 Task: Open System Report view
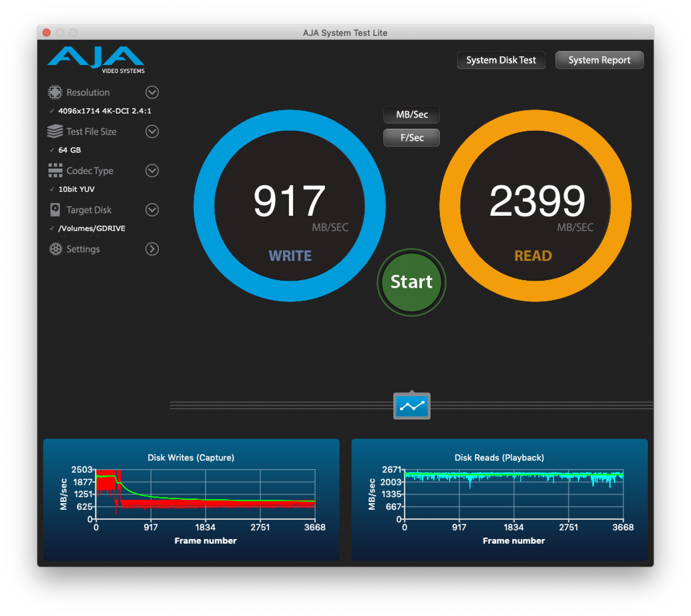pyautogui.click(x=599, y=60)
